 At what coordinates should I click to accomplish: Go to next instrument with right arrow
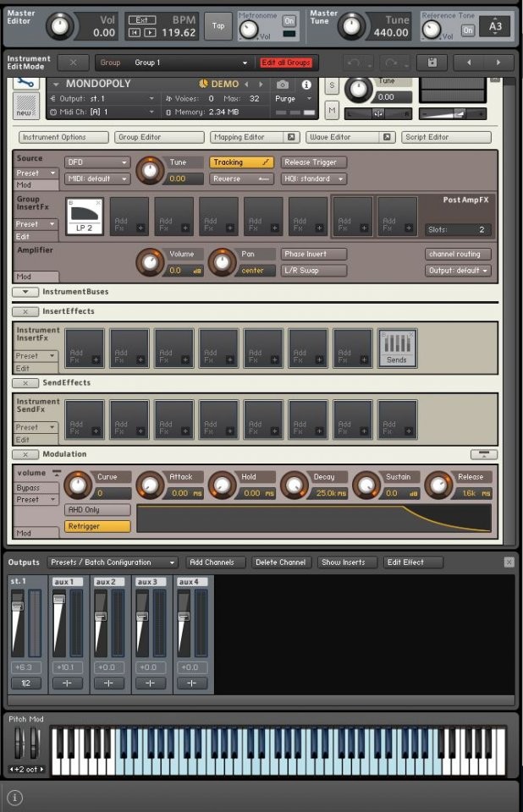pos(498,62)
